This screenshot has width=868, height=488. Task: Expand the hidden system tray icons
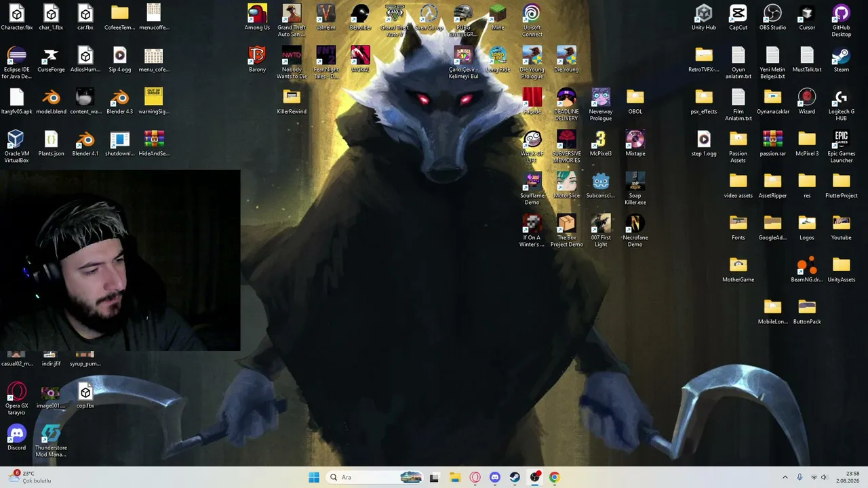click(785, 477)
